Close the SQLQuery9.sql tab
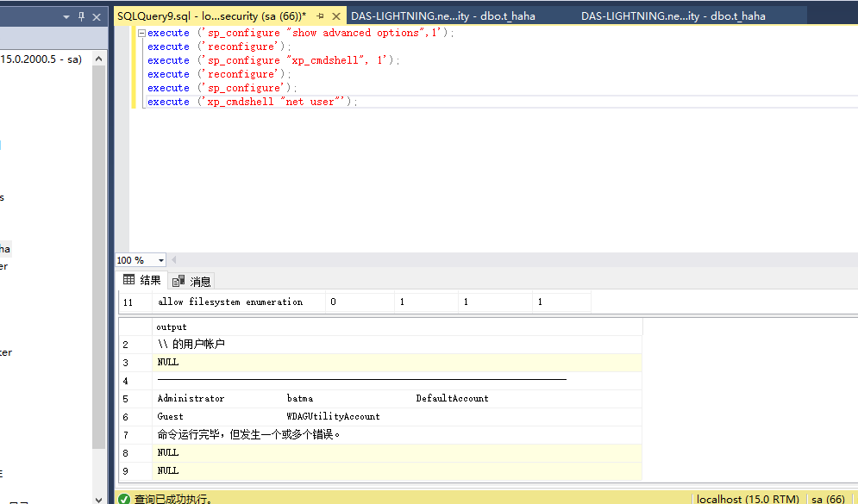This screenshot has width=858, height=504. pos(336,16)
